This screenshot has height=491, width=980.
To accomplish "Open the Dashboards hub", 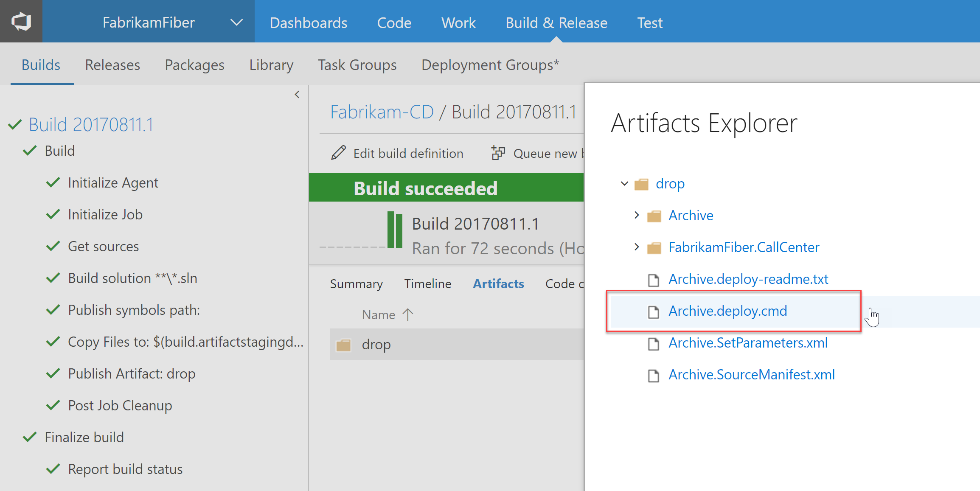I will pyautogui.click(x=309, y=22).
